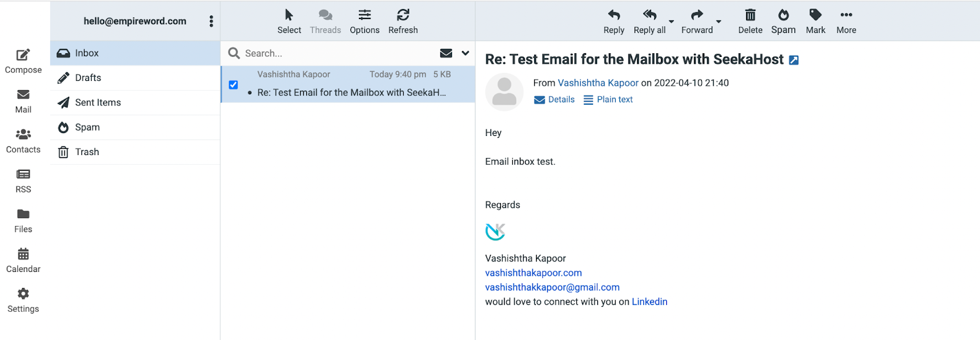
Task: Uncheck the Vashishtha Kapoor message checkbox
Action: click(233, 85)
